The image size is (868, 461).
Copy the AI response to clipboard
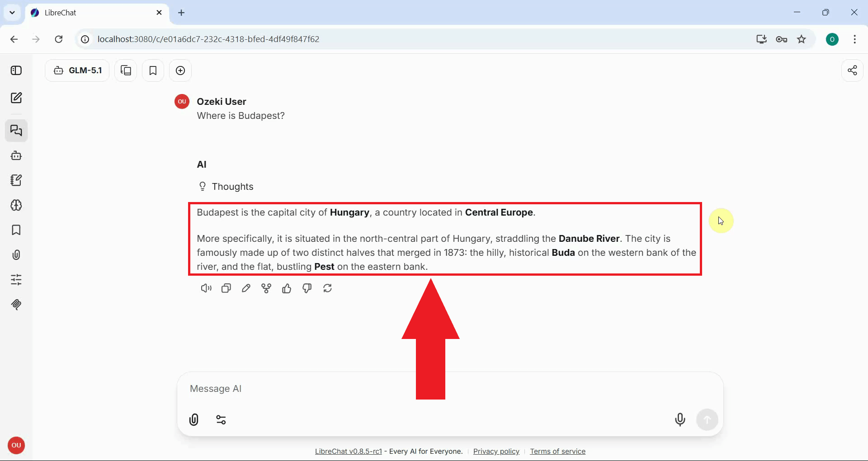point(226,288)
